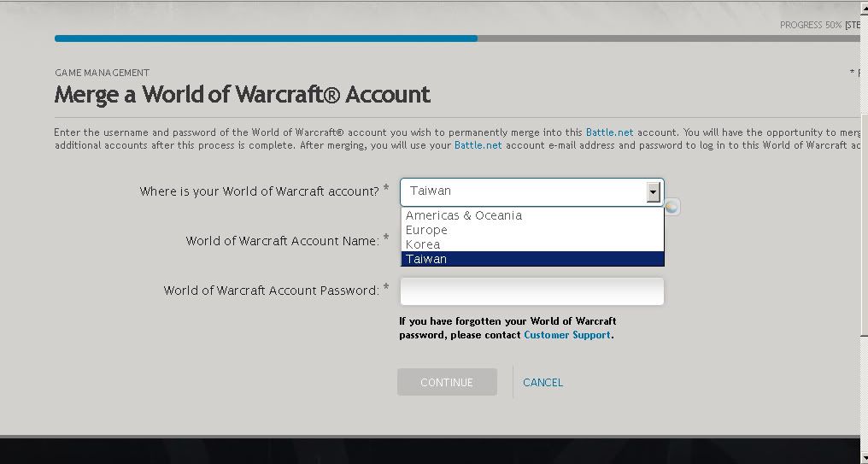Click the small round icon beside region dropdown
This screenshot has width=868, height=464.
pyautogui.click(x=672, y=207)
